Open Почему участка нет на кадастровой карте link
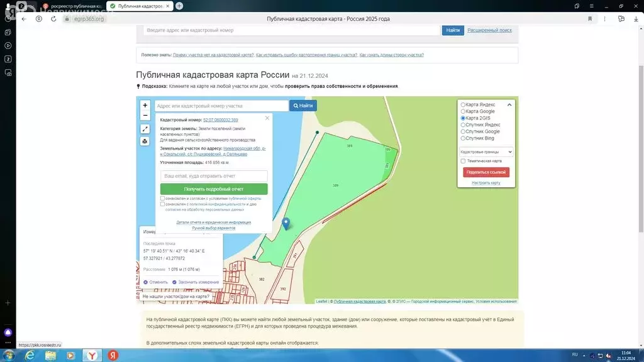This screenshot has height=362, width=644. coord(213,55)
